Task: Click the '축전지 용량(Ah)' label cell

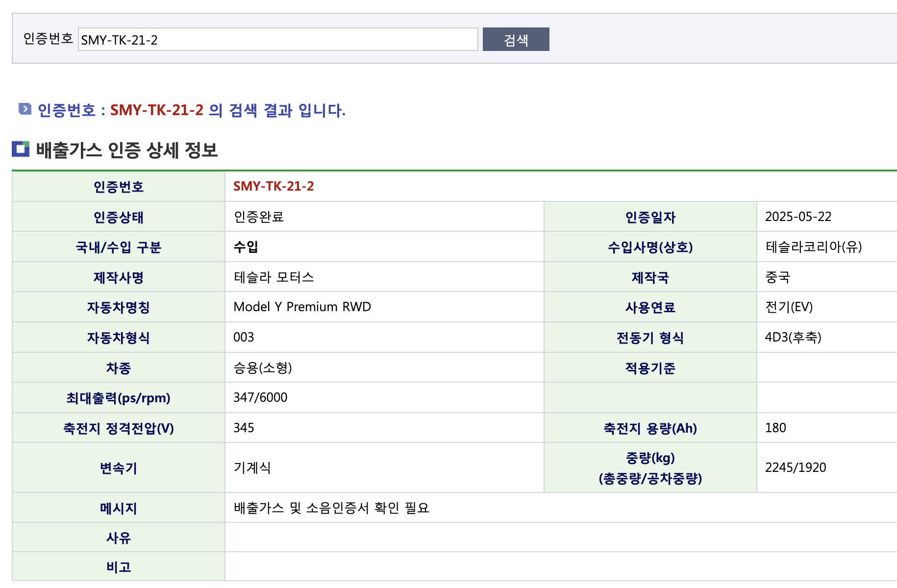Action: 650,428
